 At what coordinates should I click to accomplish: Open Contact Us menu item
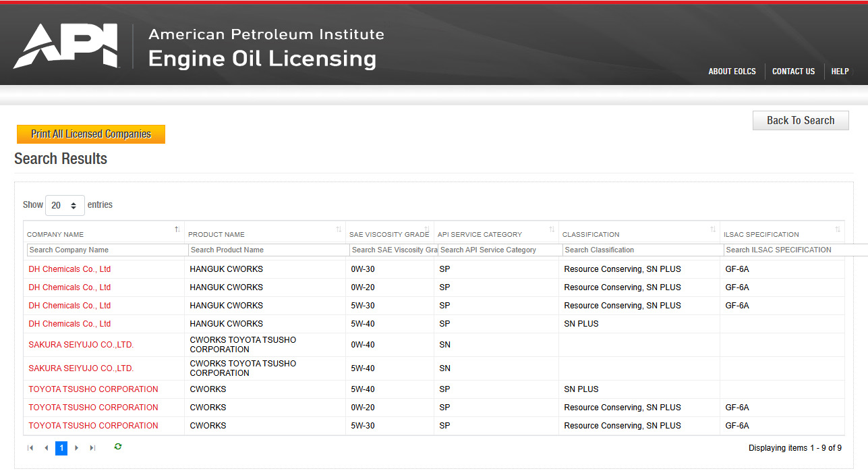point(793,72)
